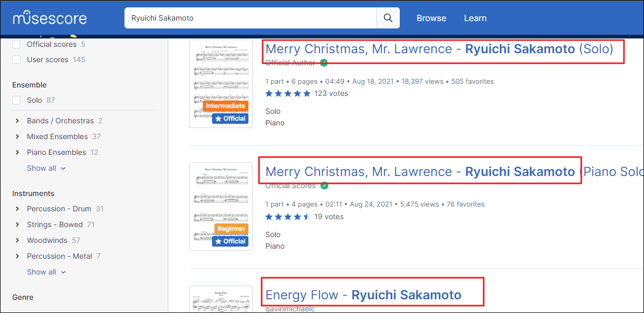The width and height of the screenshot is (644, 313).
Task: Click the Beginner difficulty badge
Action: 232,229
